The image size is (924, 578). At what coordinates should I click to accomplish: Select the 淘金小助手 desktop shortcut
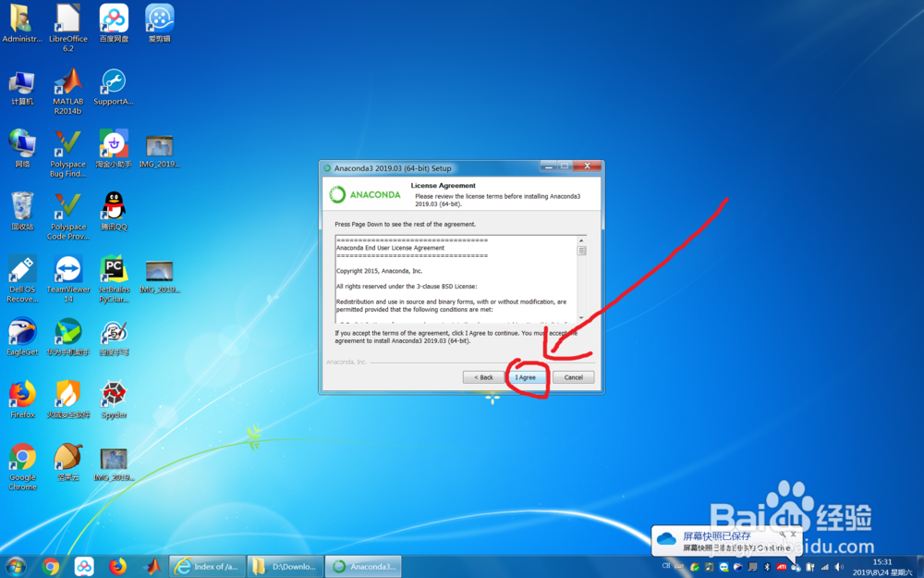(114, 149)
